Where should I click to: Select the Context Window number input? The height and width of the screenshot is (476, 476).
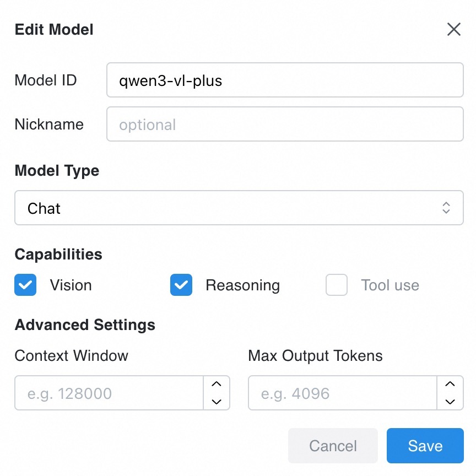tap(109, 393)
